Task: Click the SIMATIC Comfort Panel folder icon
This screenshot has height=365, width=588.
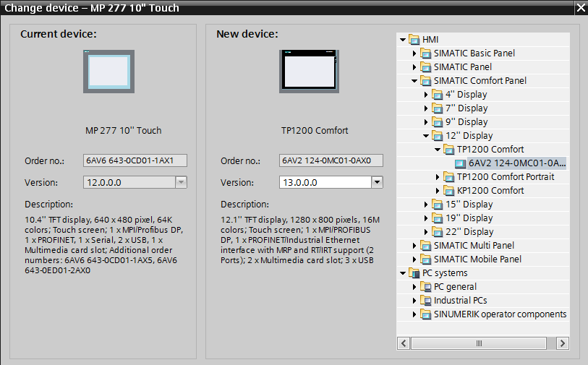Action: 425,80
